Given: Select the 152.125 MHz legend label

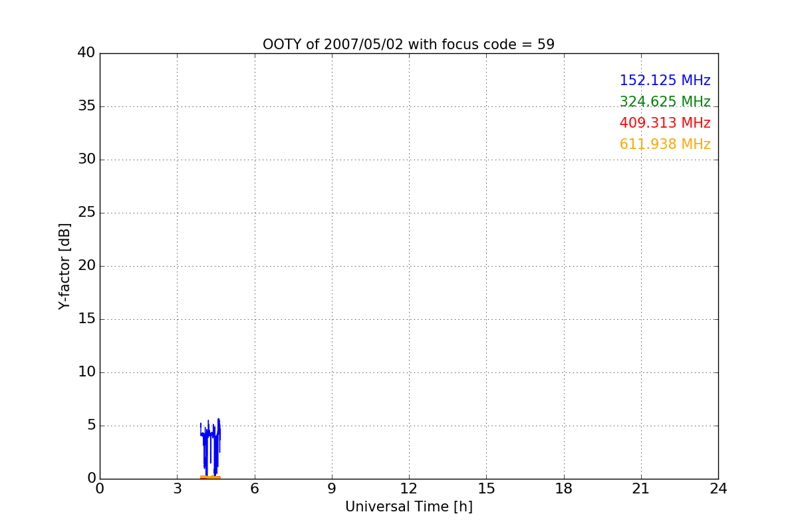Looking at the screenshot, I should coord(665,80).
